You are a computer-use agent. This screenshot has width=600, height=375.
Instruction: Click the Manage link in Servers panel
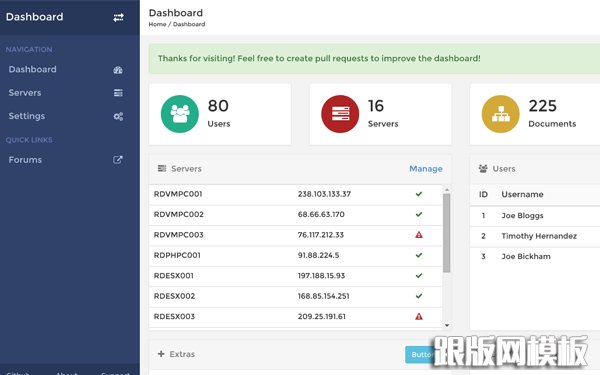426,169
